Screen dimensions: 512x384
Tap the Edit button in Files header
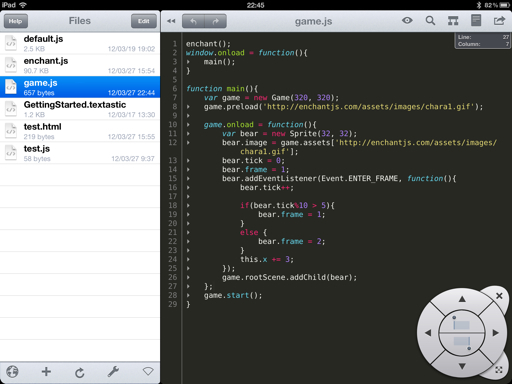click(144, 21)
